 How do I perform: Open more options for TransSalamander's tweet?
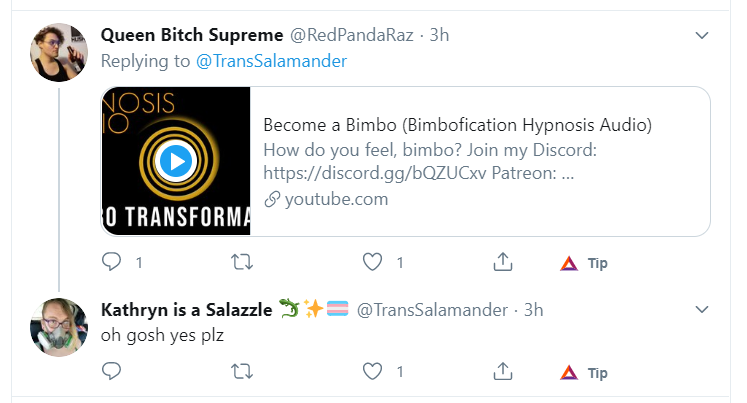pyautogui.click(x=702, y=310)
